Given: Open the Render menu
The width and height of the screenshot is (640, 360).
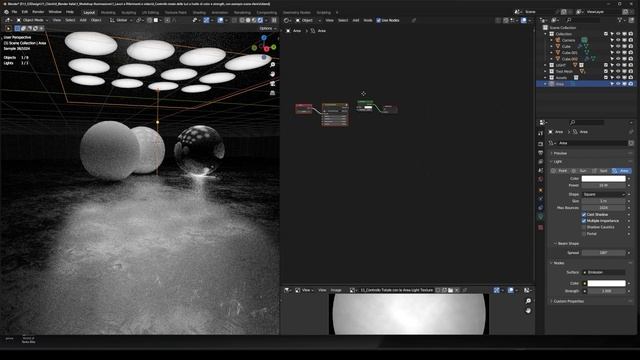Looking at the screenshot, I should pyautogui.click(x=38, y=12).
